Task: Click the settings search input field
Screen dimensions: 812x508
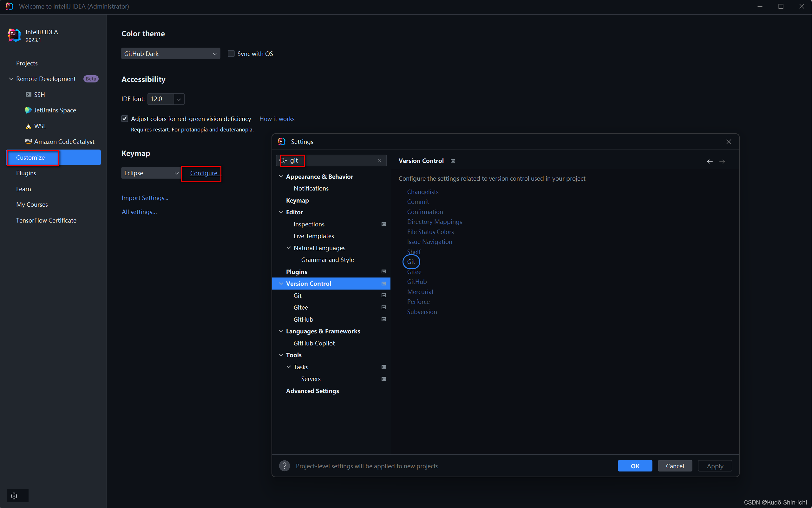Action: (x=331, y=161)
